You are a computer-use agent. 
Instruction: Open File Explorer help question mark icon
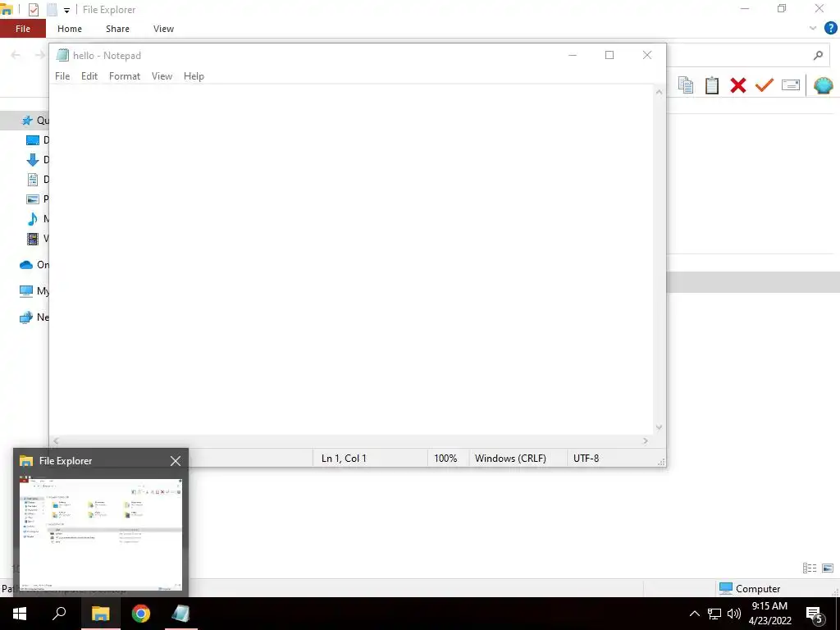830,28
